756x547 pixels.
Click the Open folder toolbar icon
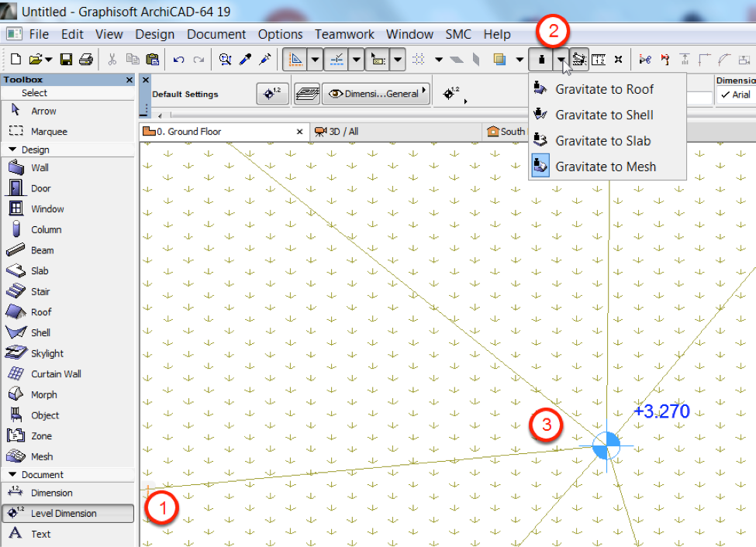tap(36, 60)
